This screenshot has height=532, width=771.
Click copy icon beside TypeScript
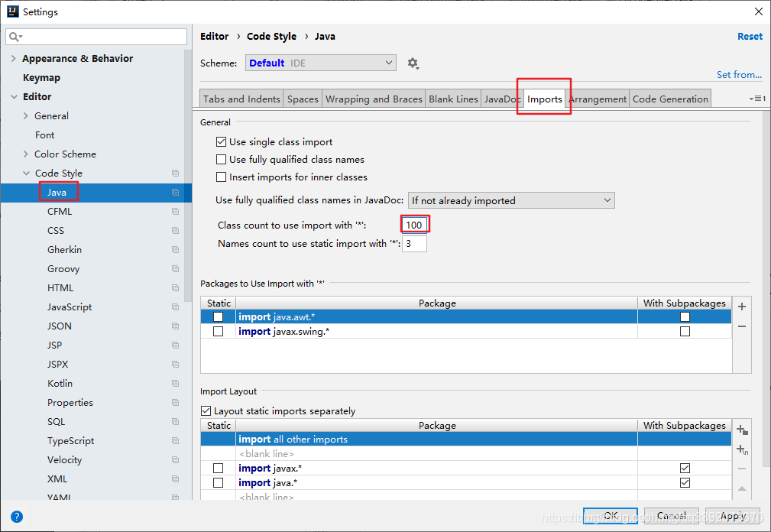pos(175,440)
